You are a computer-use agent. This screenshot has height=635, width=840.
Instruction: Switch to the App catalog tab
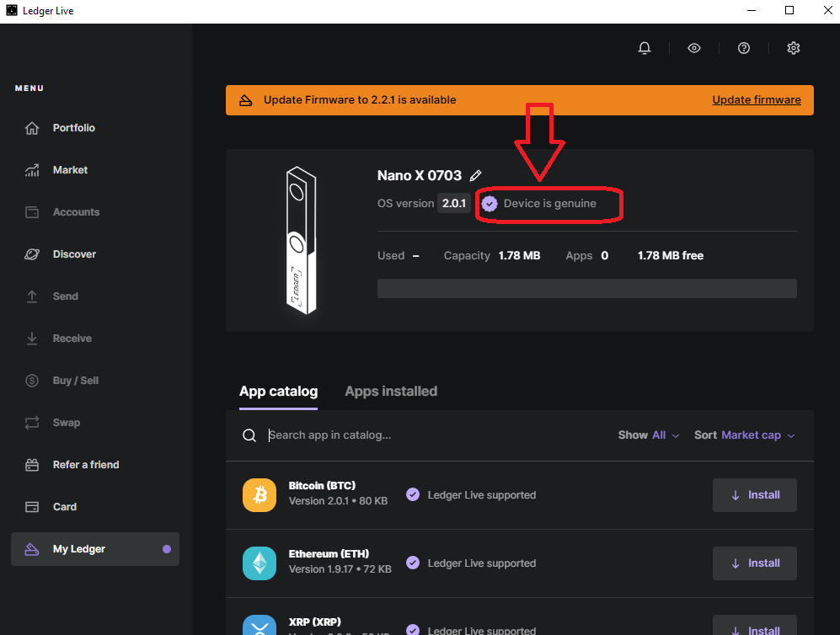278,392
